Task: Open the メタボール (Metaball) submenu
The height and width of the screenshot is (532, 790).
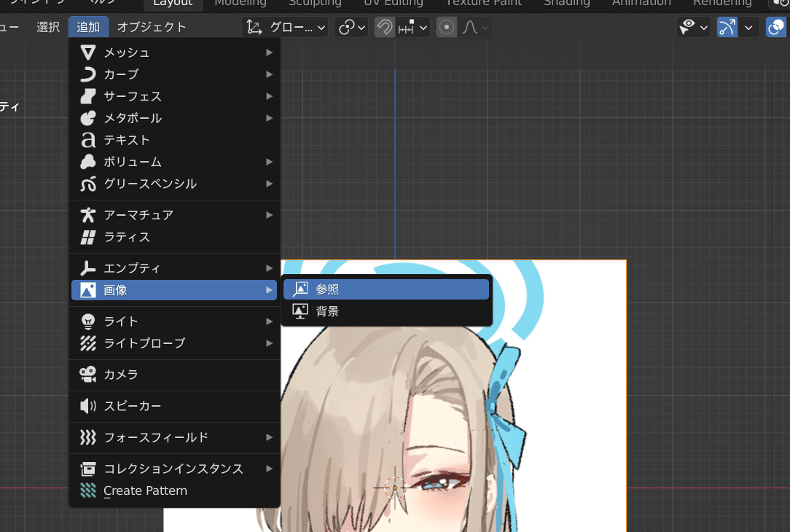Action: 174,118
